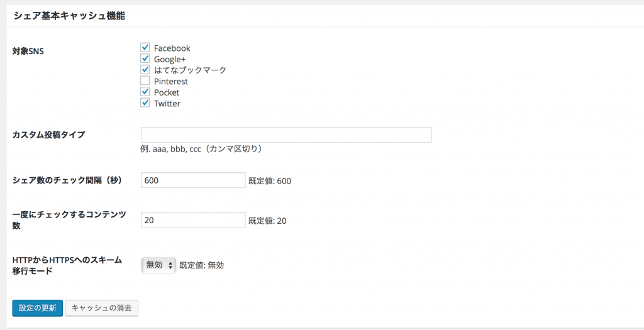
Task: Click the Google+ label text
Action: pos(169,60)
